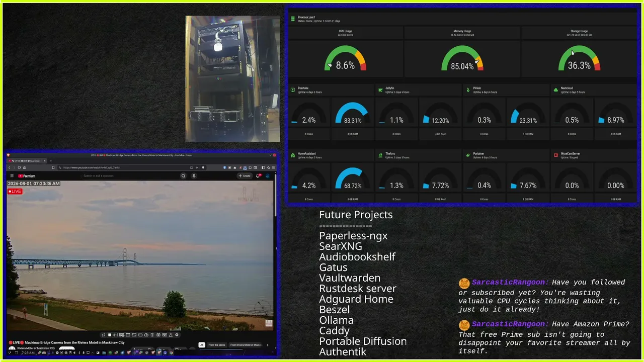Open the playback speed gauge icon
This screenshot has width=644, height=362.
pos(146,335)
